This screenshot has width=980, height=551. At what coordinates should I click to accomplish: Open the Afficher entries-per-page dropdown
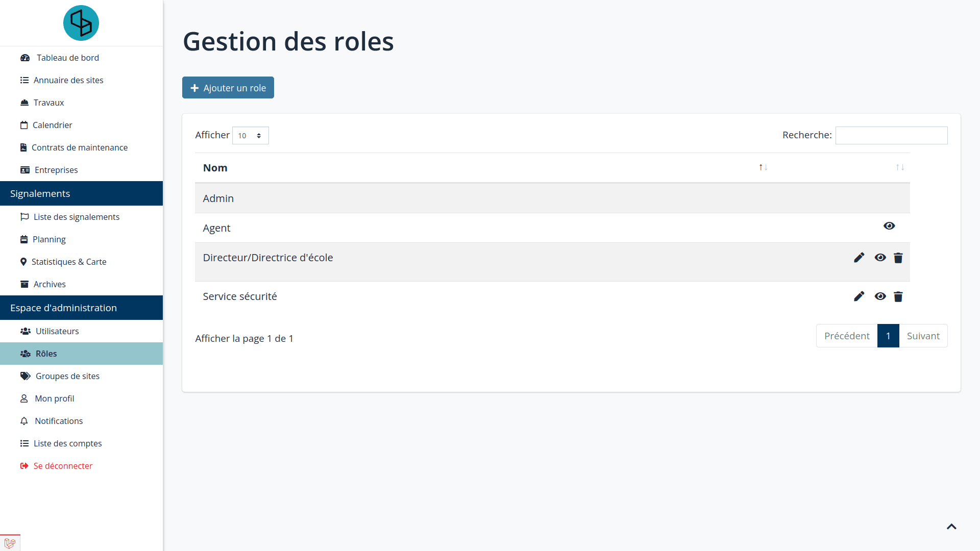coord(250,135)
